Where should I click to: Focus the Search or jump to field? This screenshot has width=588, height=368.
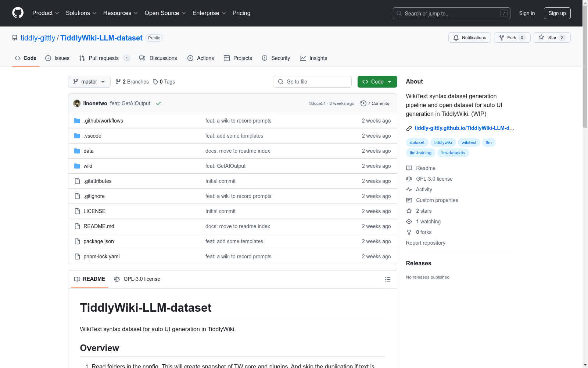coord(451,13)
